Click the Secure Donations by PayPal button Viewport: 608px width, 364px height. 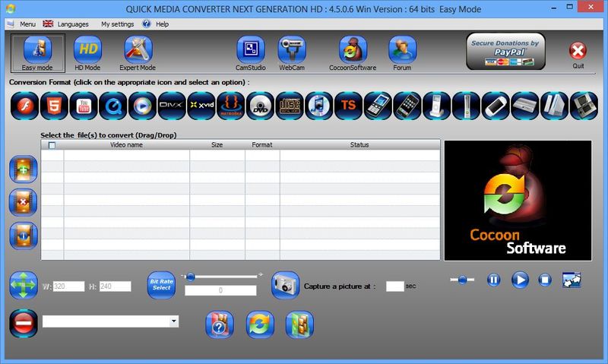click(505, 52)
